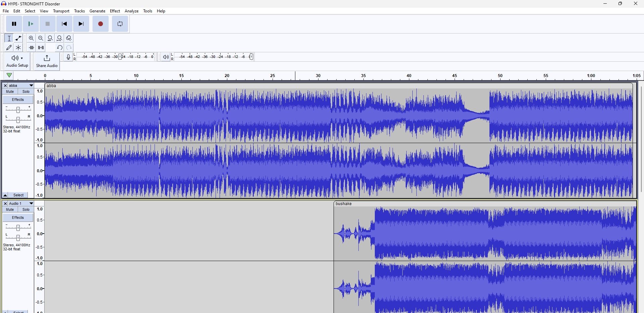
Task: Click the timeline options green triangle
Action: [x=9, y=75]
